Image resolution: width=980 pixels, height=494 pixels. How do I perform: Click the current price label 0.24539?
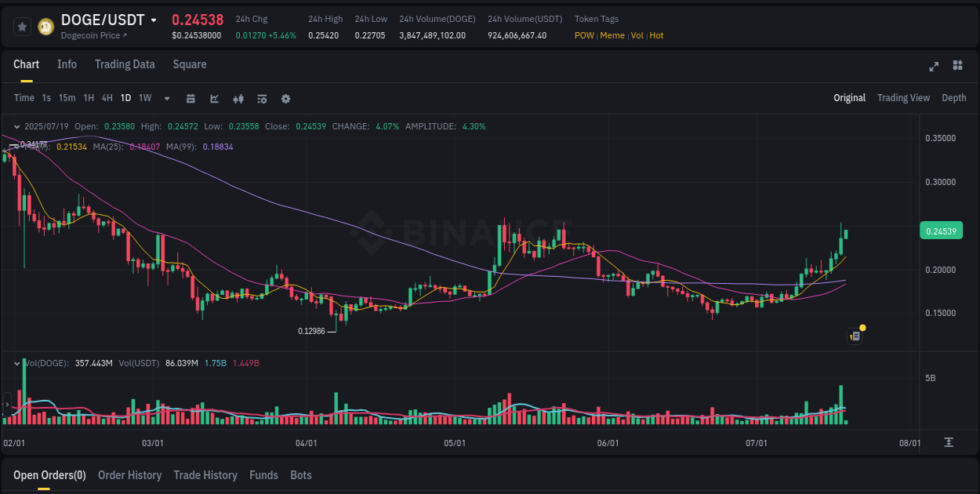click(941, 231)
